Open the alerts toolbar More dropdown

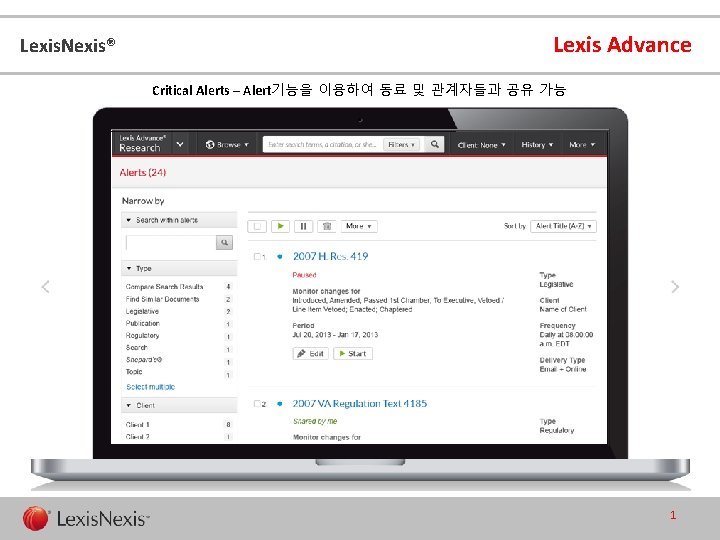359,226
